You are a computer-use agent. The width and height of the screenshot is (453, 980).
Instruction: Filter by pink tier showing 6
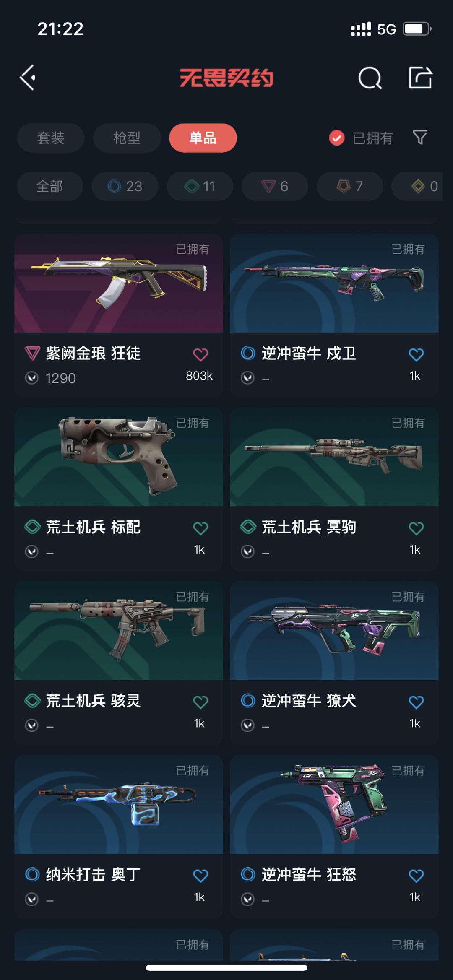click(x=275, y=186)
